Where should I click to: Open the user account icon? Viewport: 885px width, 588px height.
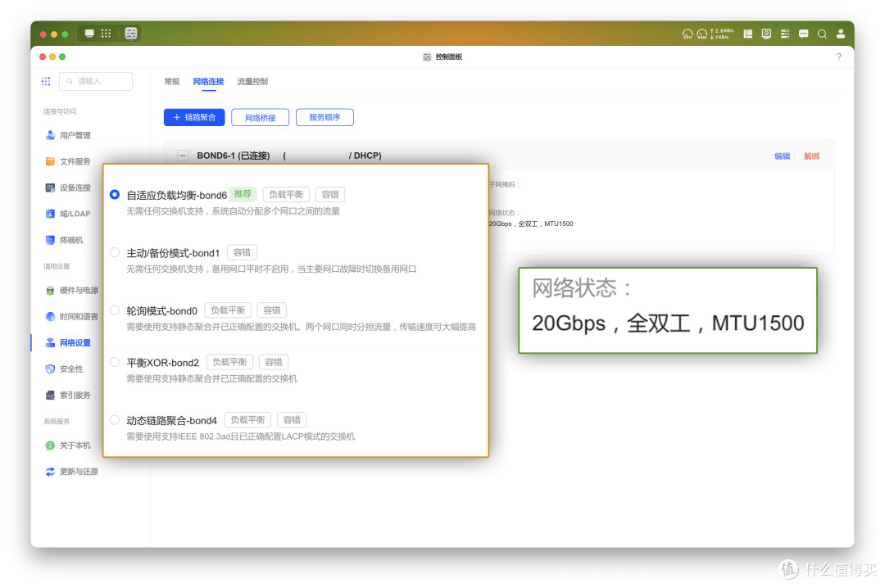[x=841, y=34]
